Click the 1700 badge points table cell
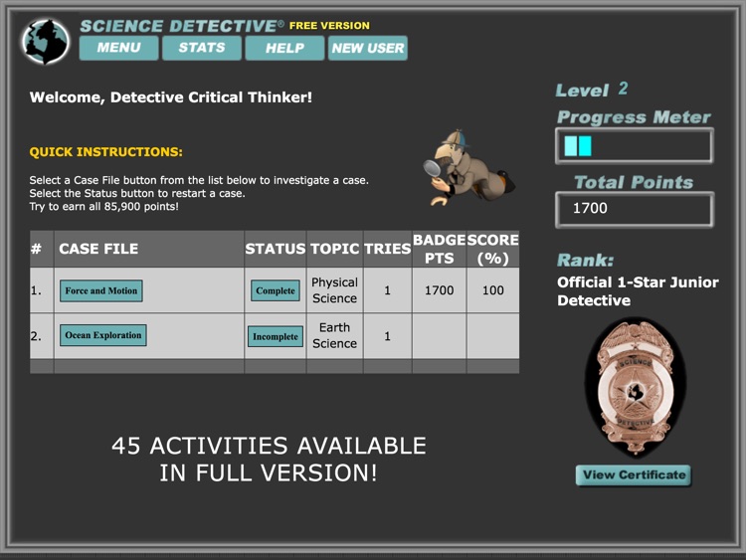746x560 pixels. point(439,290)
